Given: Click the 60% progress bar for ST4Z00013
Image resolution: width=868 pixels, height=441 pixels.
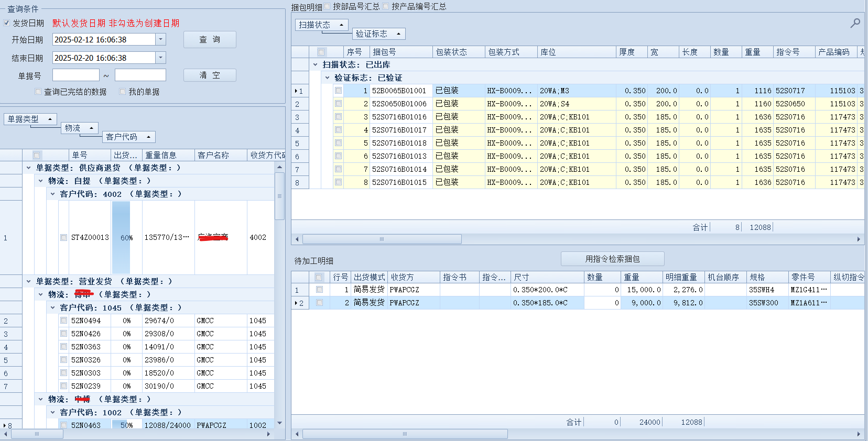Looking at the screenshot, I should pos(121,237).
